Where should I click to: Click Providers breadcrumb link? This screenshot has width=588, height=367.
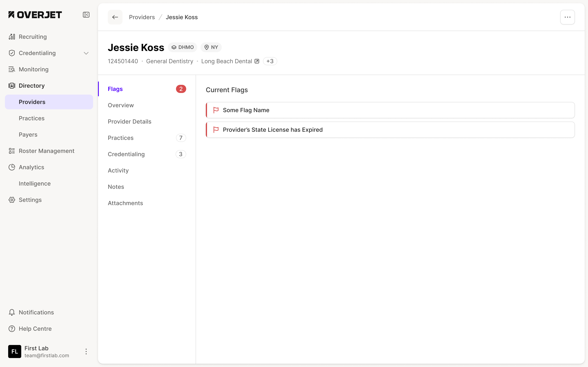click(x=142, y=17)
